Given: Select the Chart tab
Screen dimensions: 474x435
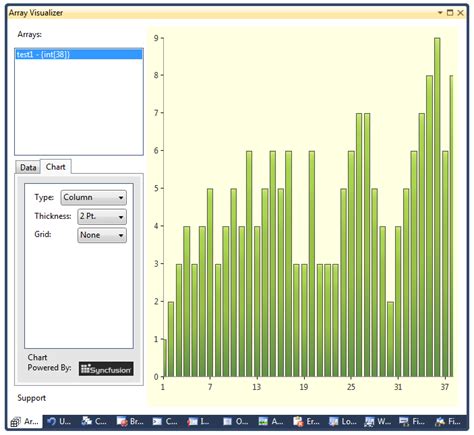Looking at the screenshot, I should click(55, 167).
